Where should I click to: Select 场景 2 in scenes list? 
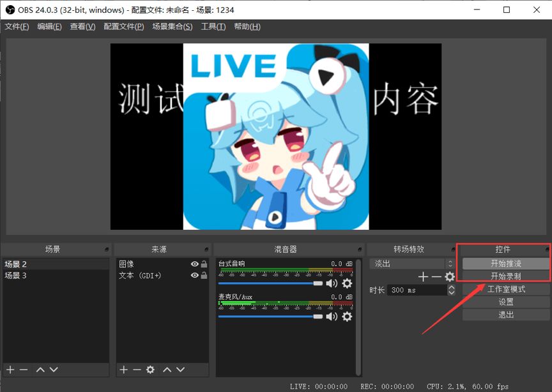[x=56, y=264]
